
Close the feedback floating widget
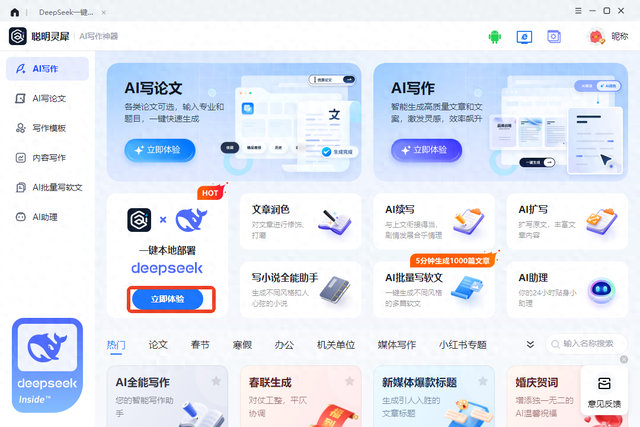(x=624, y=359)
